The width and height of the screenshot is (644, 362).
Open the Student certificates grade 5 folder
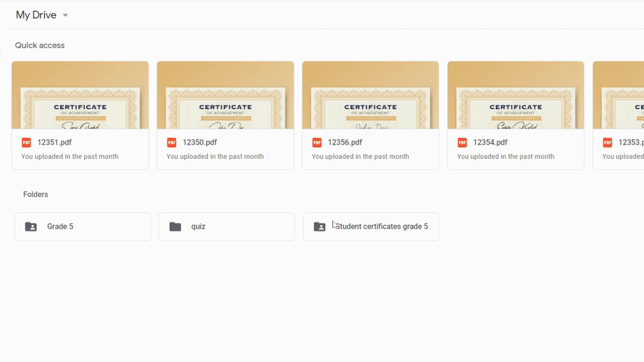(371, 227)
